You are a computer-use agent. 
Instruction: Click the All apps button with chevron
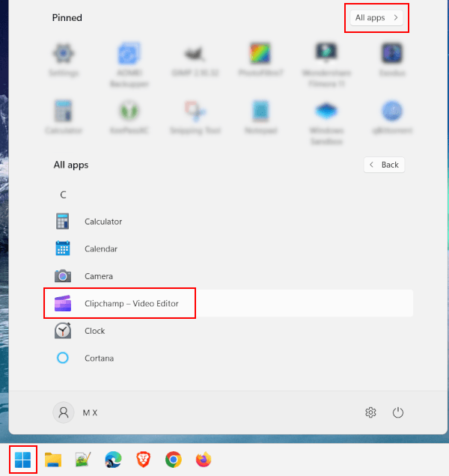[x=376, y=18]
